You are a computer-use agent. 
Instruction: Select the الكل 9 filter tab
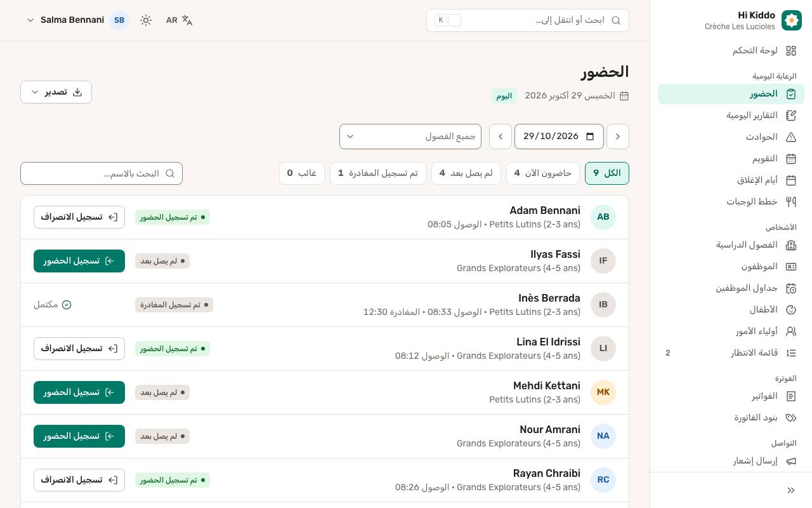click(607, 173)
